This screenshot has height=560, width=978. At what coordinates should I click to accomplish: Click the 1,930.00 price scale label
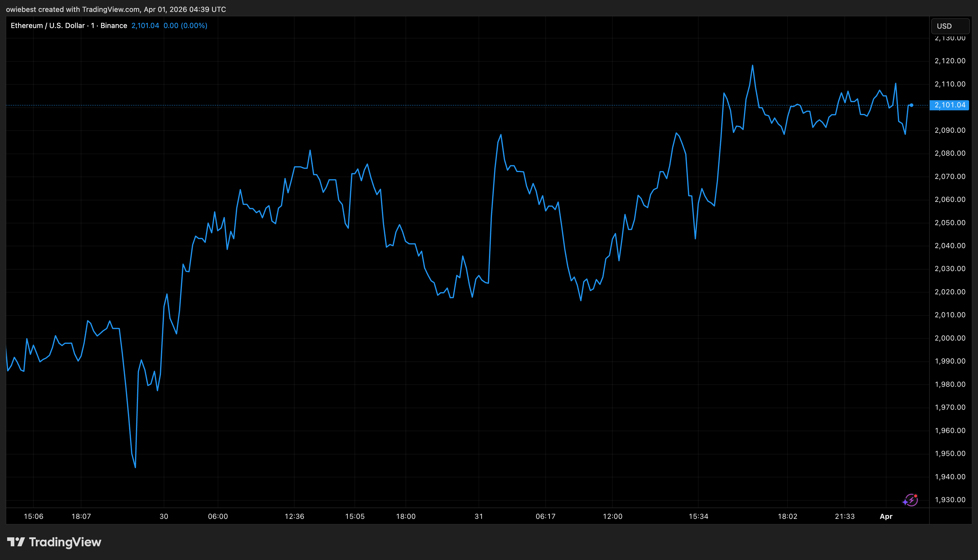coord(950,499)
